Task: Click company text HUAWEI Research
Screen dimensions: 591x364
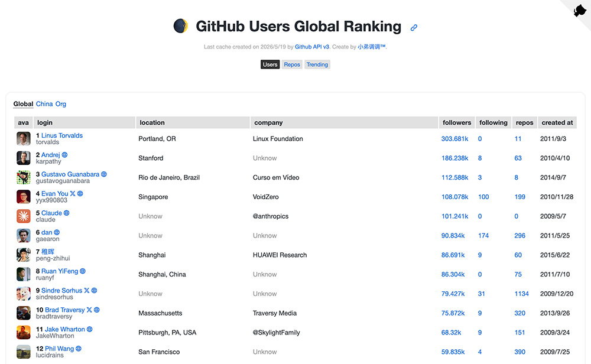Action: click(x=280, y=255)
